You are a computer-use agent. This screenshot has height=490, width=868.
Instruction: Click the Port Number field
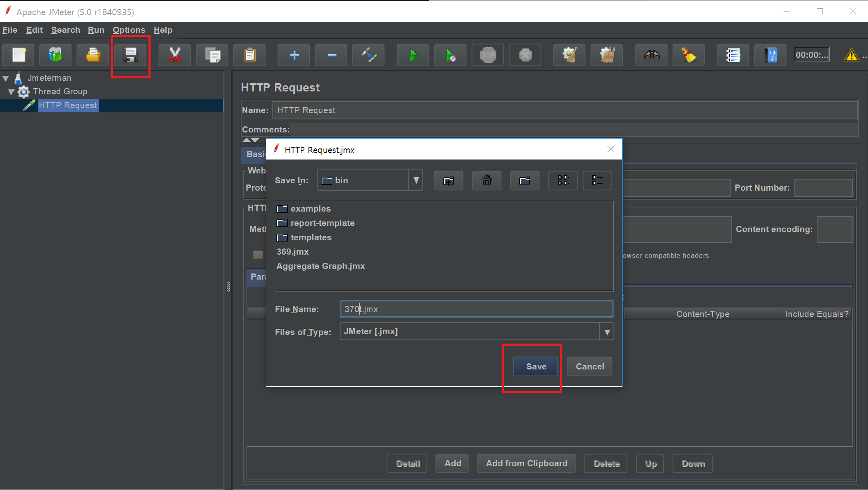click(823, 188)
